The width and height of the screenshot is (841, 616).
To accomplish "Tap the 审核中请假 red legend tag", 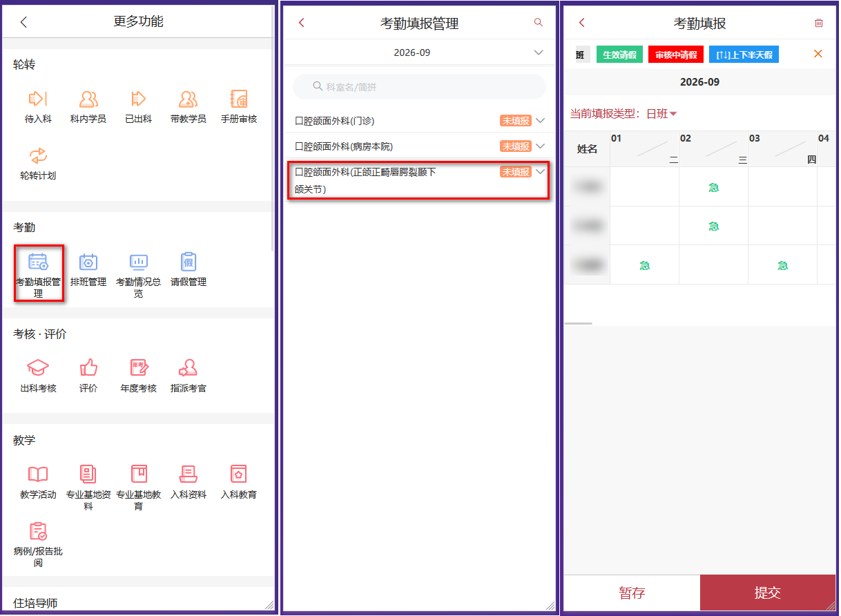I will 676,55.
